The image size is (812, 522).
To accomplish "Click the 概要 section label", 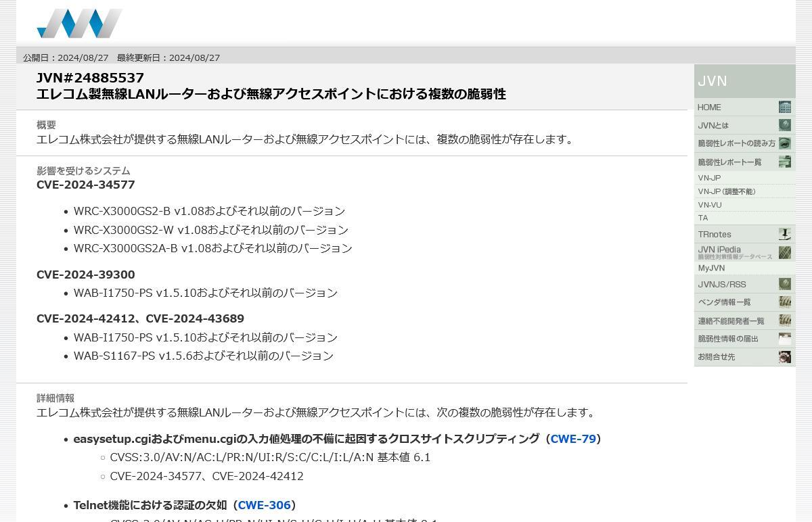I will pyautogui.click(x=46, y=124).
